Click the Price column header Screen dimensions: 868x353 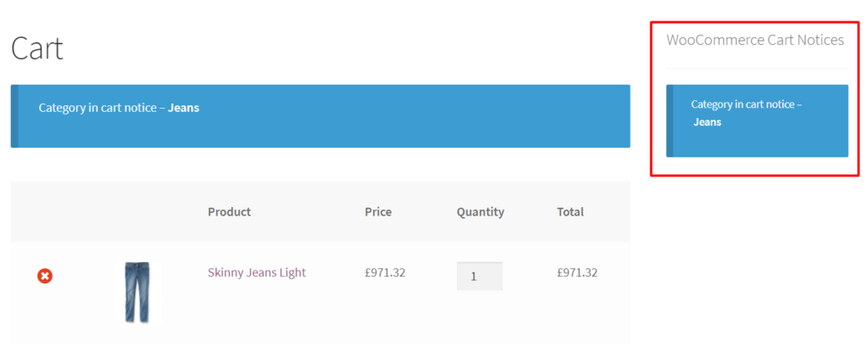tap(378, 211)
